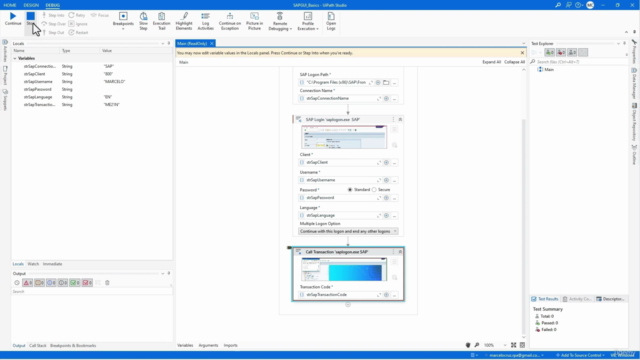This screenshot has width=640, height=360.
Task: Click the browse folder icon for SAP Logon Path
Action: [386, 82]
